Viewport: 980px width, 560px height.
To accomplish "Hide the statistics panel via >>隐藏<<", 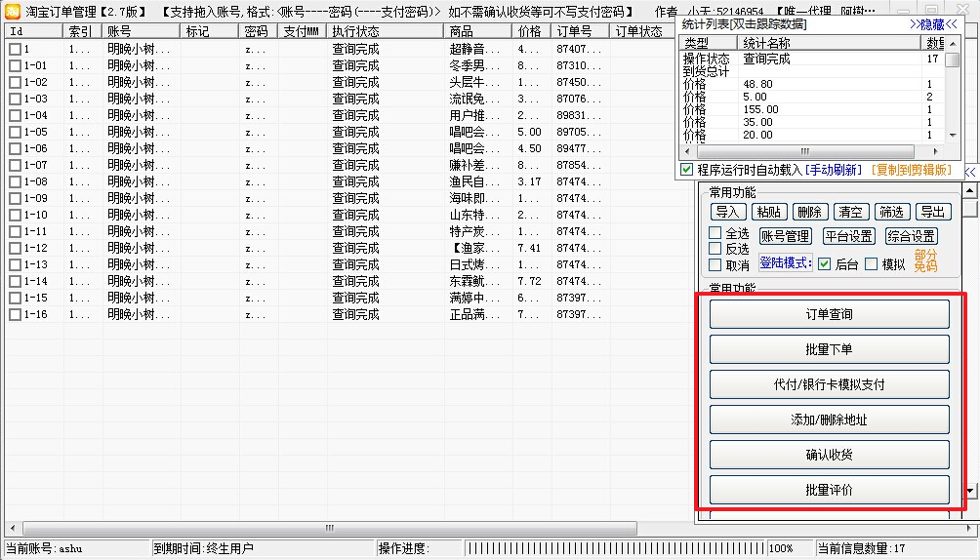I will click(933, 23).
